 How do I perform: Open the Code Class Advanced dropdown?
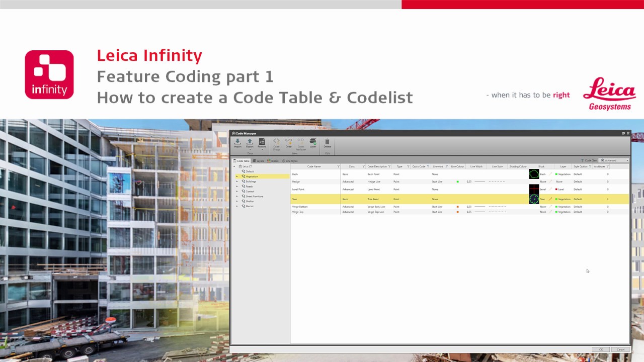[614, 160]
